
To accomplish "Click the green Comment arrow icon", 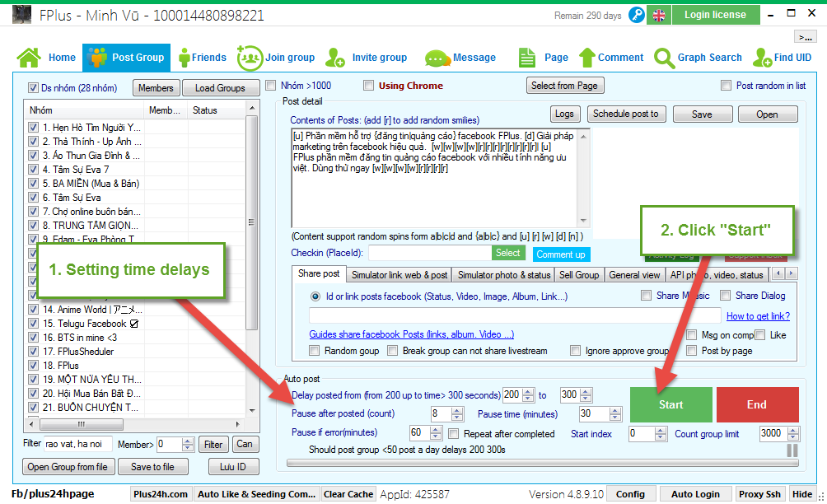I will pyautogui.click(x=587, y=58).
